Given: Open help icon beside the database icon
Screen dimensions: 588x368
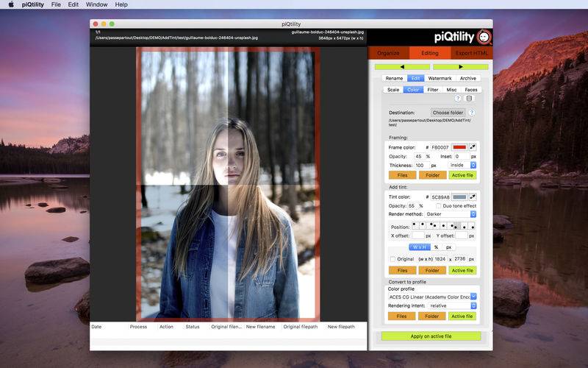Looking at the screenshot, I should [x=457, y=99].
